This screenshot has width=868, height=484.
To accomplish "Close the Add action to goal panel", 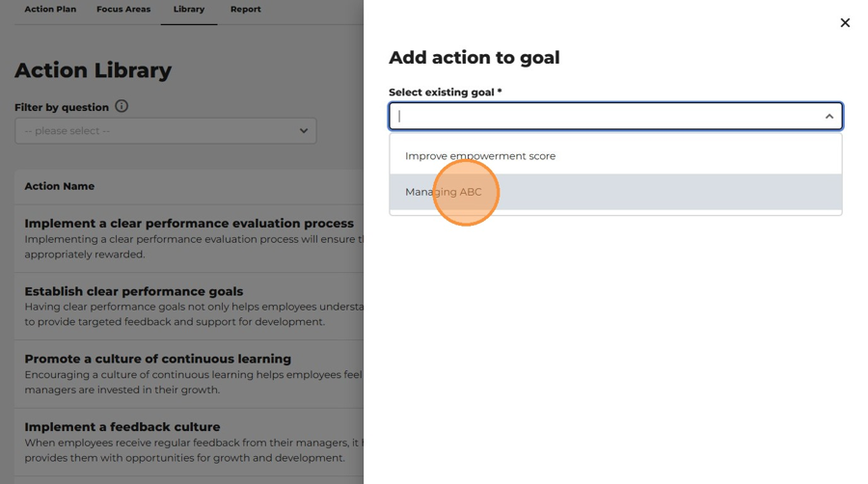I will point(845,23).
